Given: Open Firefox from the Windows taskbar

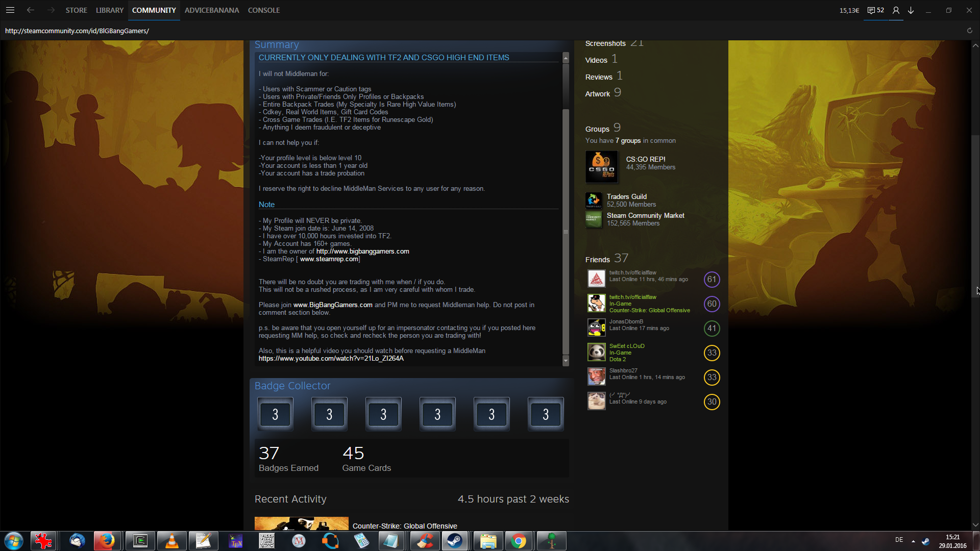Looking at the screenshot, I should pyautogui.click(x=107, y=541).
